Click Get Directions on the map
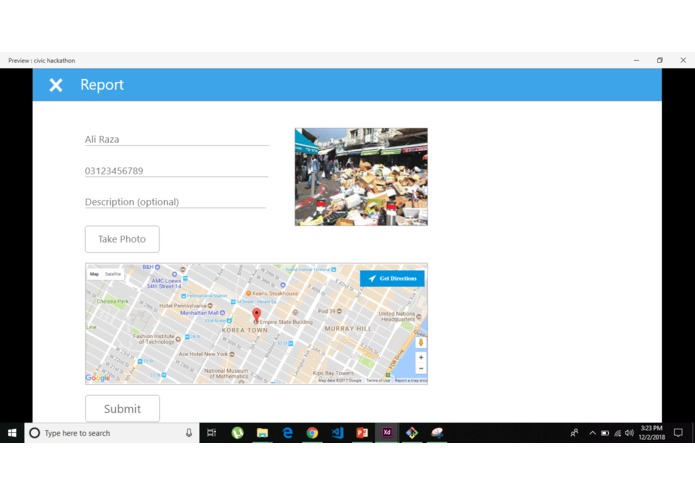The width and height of the screenshot is (695, 494). pyautogui.click(x=392, y=278)
